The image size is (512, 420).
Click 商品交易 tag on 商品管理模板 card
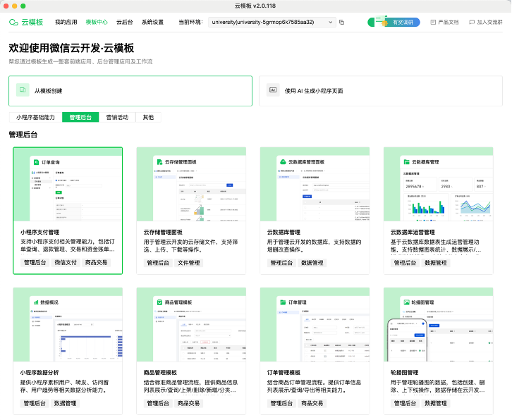pyautogui.click(x=189, y=403)
